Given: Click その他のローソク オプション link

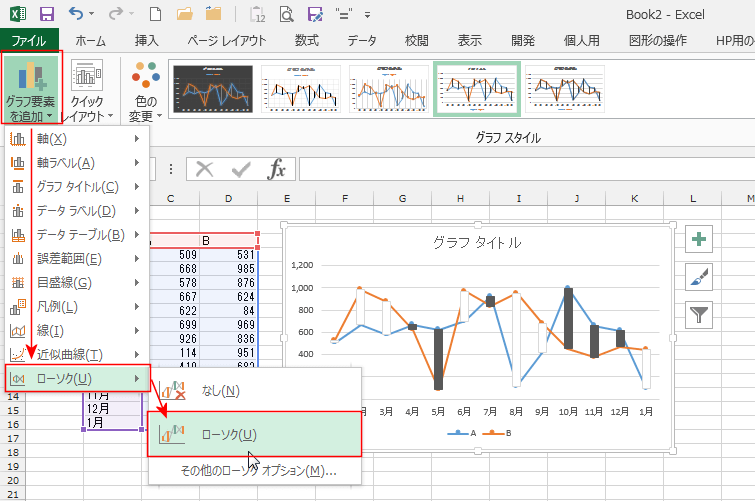Looking at the screenshot, I should [257, 471].
